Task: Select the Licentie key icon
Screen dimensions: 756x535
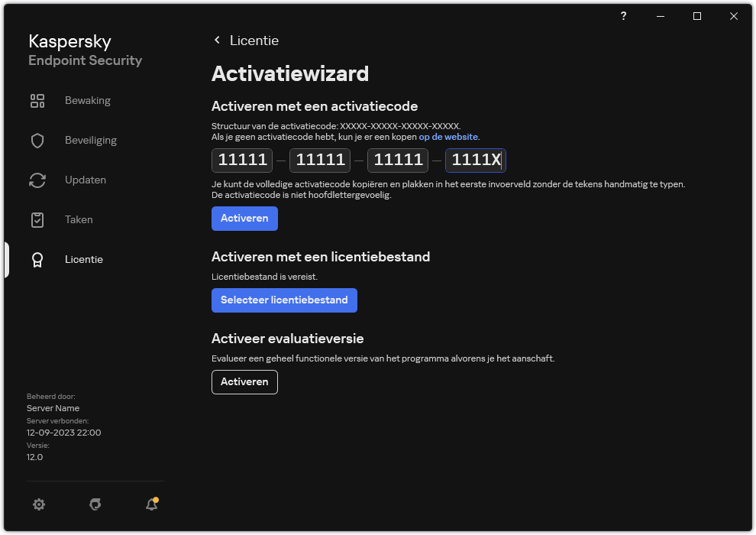Action: coord(37,259)
